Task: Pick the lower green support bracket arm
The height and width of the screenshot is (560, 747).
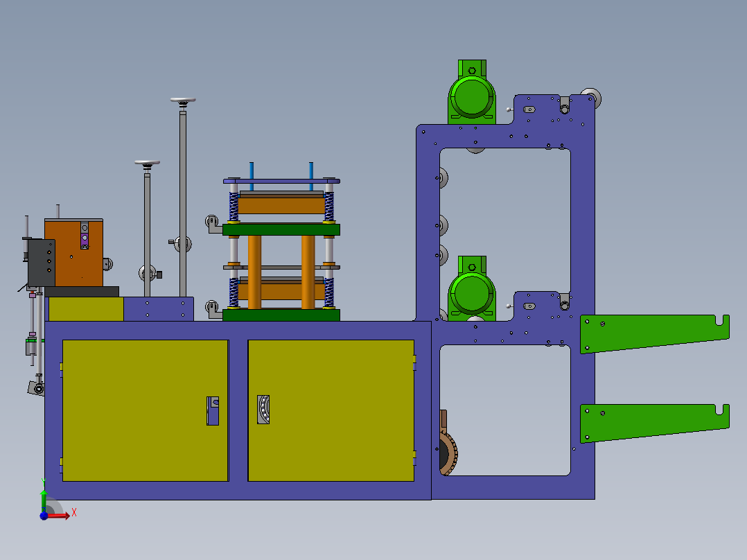Action: [x=655, y=423]
